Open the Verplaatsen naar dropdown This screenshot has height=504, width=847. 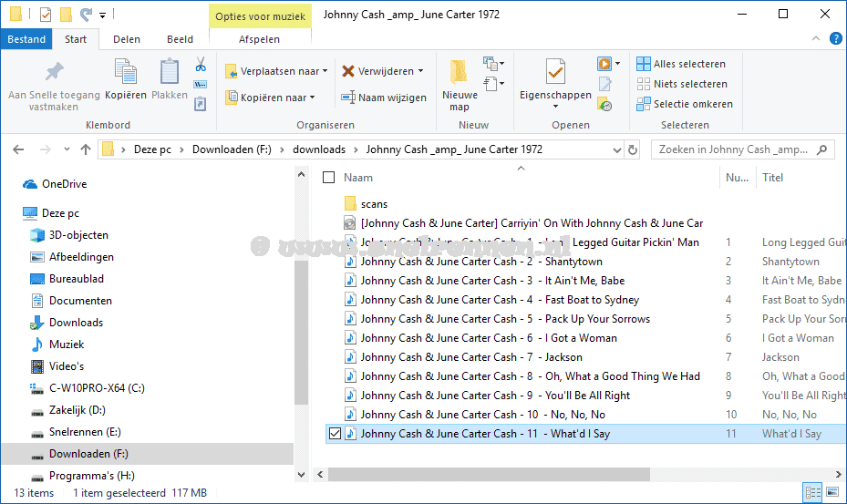tap(276, 71)
